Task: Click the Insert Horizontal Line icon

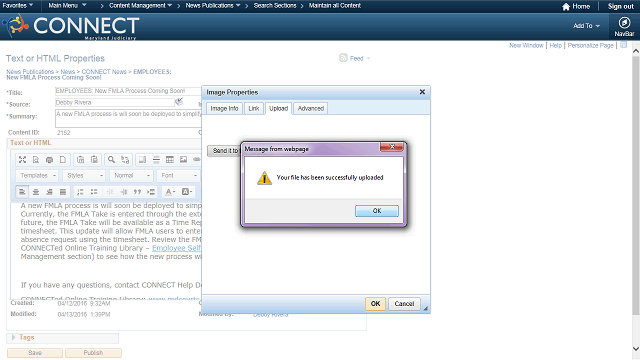Action: (156, 160)
